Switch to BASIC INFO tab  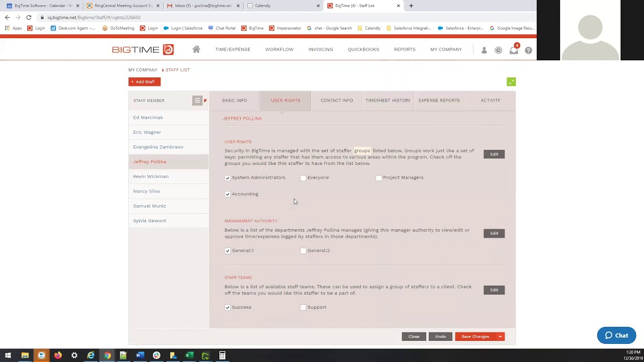[x=234, y=101]
